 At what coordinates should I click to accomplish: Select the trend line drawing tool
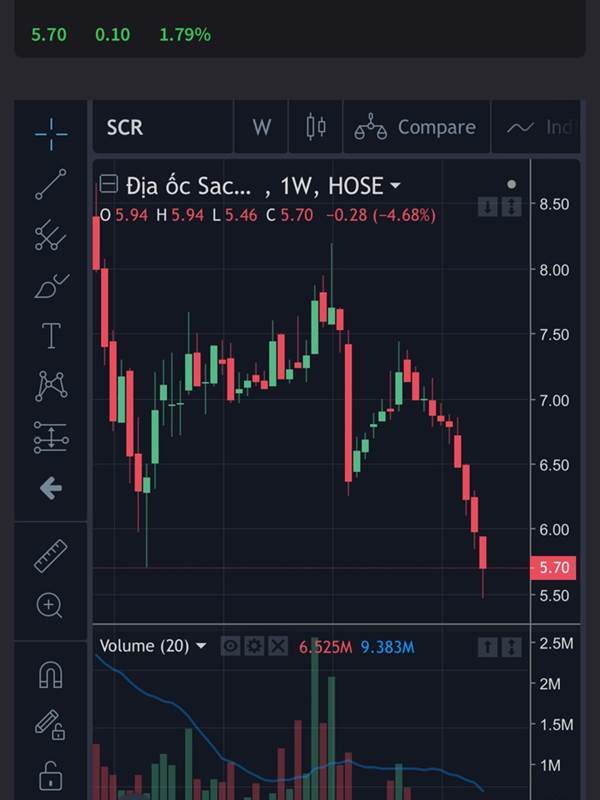point(51,184)
